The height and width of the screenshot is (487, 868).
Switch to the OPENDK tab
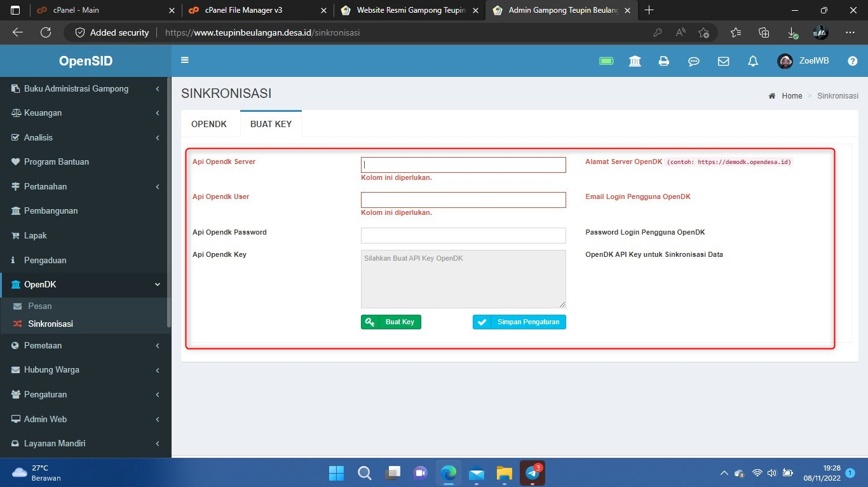pyautogui.click(x=209, y=124)
